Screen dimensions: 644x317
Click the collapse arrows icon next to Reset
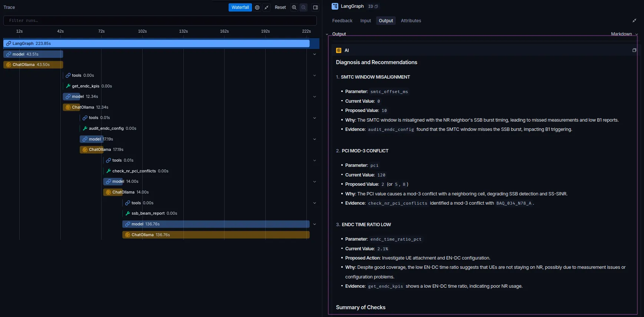[x=266, y=7]
